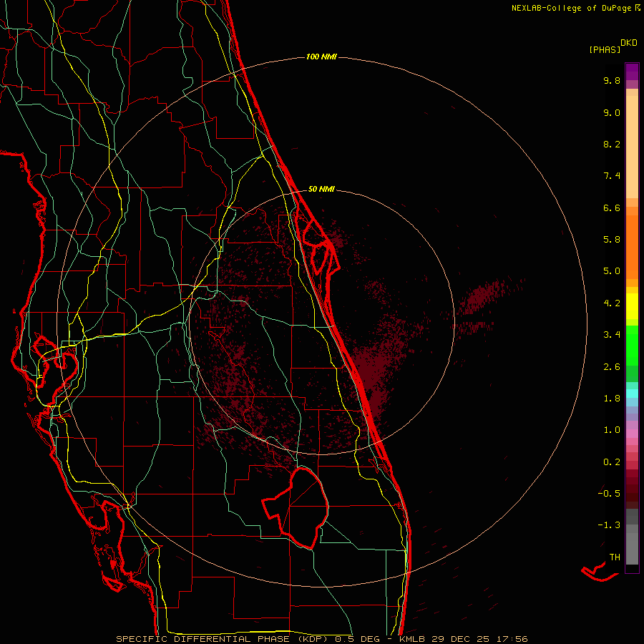The width and height of the screenshot is (644, 644).
Task: Pick the light peach band of color scale
Action: (632, 146)
